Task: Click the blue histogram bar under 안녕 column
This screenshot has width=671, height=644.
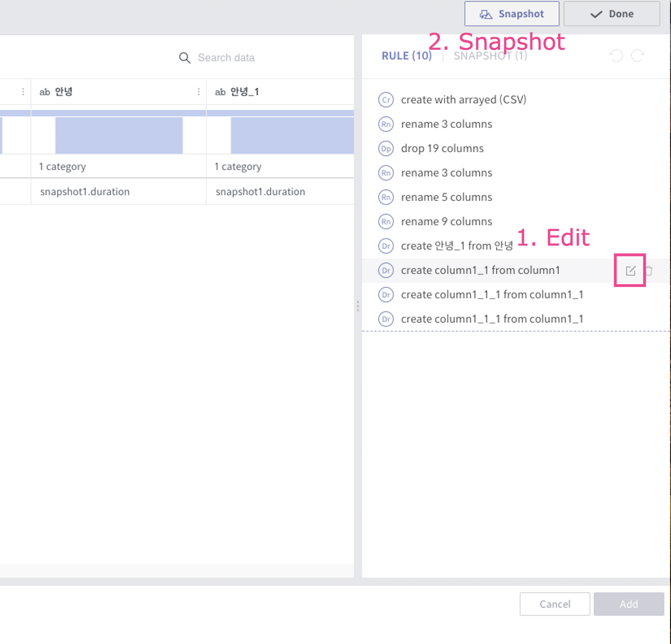Action: click(119, 134)
